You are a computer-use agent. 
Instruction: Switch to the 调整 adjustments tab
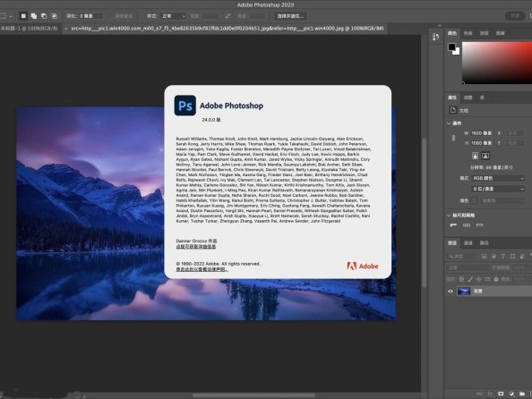[468, 98]
